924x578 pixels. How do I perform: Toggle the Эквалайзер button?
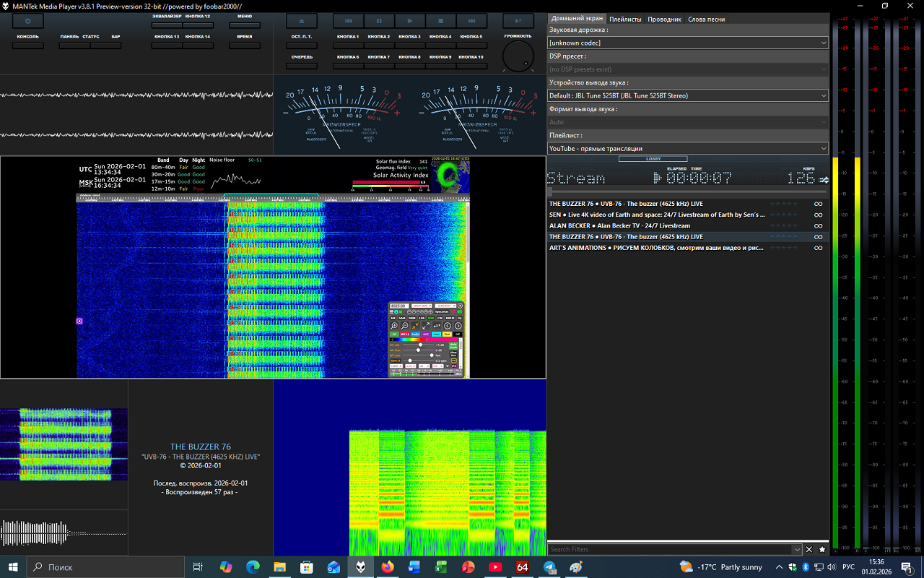pyautogui.click(x=167, y=25)
